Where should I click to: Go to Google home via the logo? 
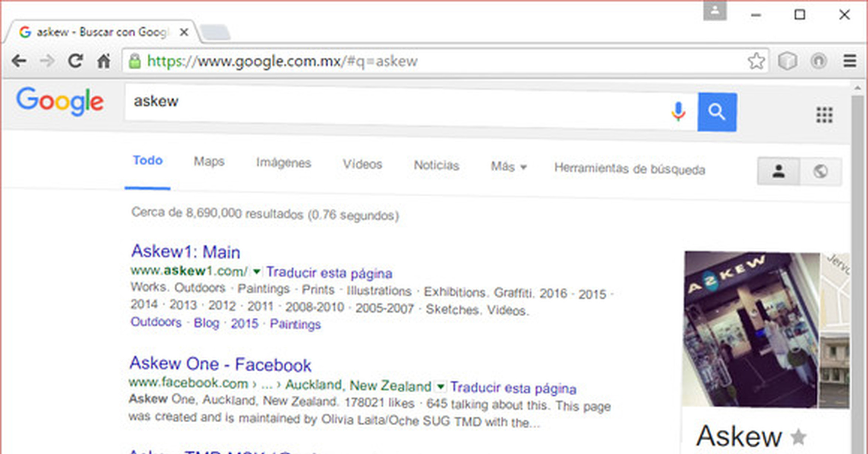(60, 102)
